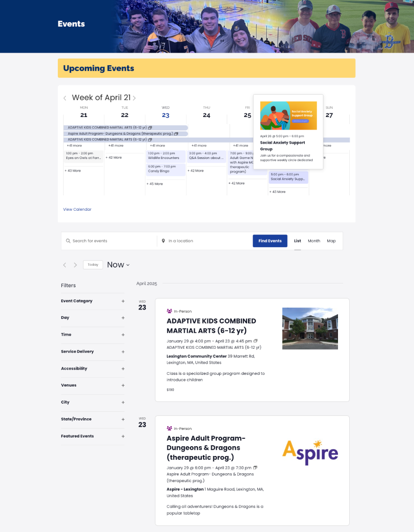The image size is (414, 532).
Task: Go to previous week in calendar widget
Action: pyautogui.click(x=65, y=98)
